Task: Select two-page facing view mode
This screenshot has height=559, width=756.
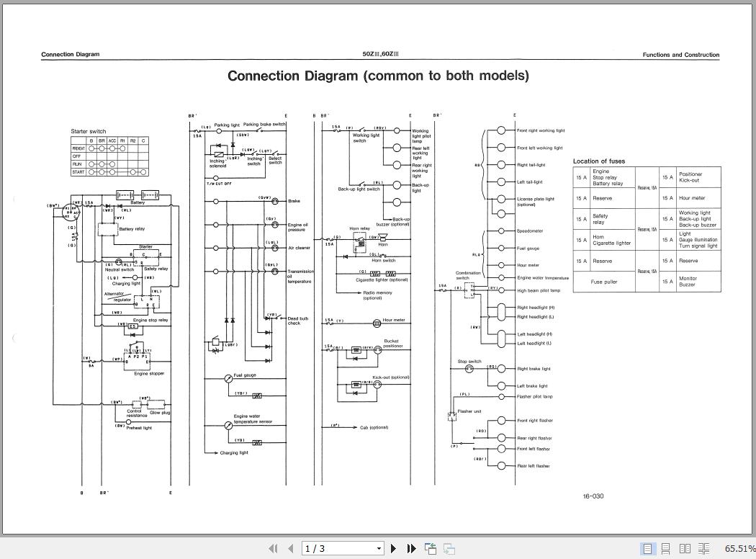Action: [685, 548]
